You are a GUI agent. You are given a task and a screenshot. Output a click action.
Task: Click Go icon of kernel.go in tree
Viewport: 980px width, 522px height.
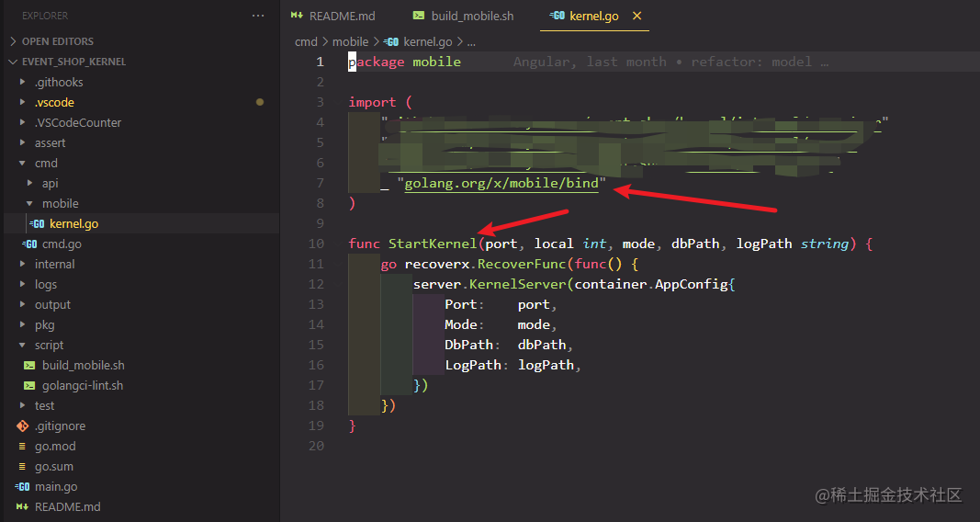point(38,224)
